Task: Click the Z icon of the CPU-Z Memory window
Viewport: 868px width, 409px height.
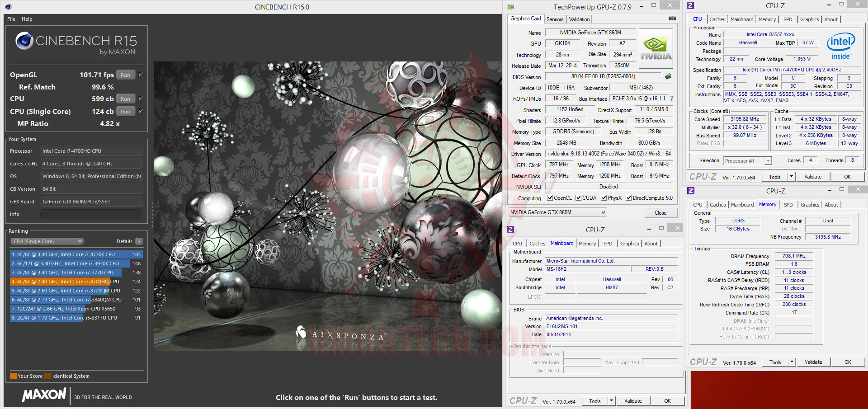Action: coord(691,191)
